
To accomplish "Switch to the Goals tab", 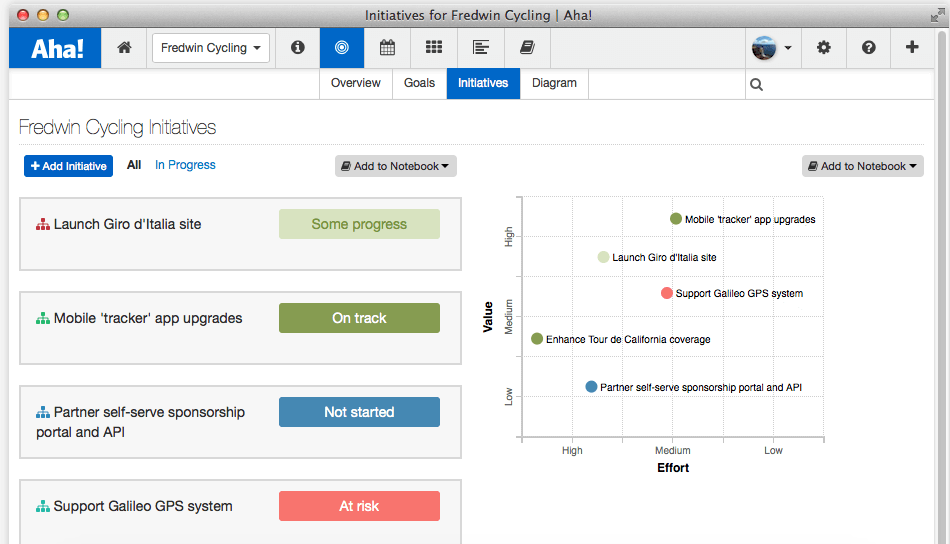I will [x=419, y=83].
